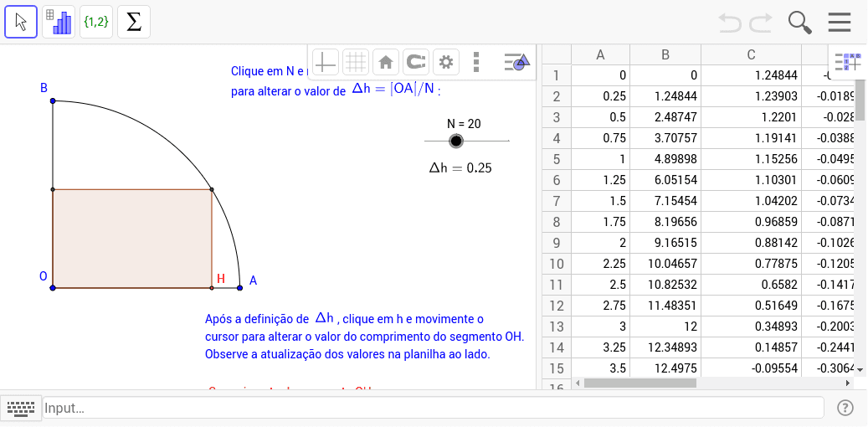Select point A on the axis

[239, 288]
